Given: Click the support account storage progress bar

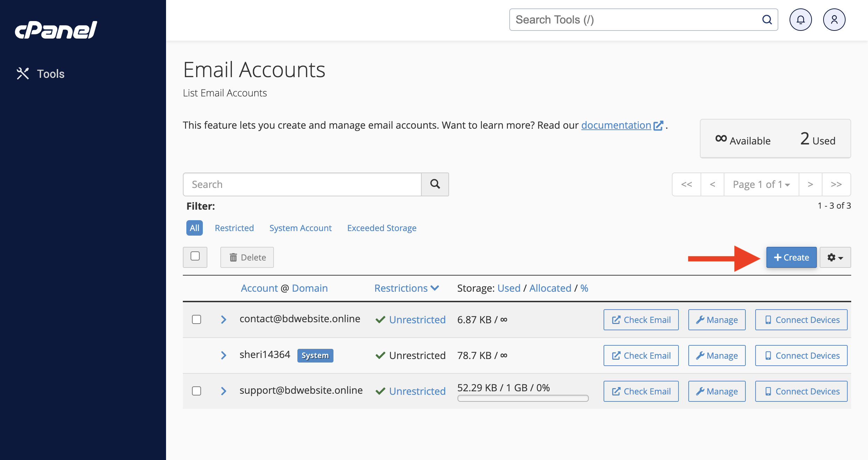Looking at the screenshot, I should point(523,398).
